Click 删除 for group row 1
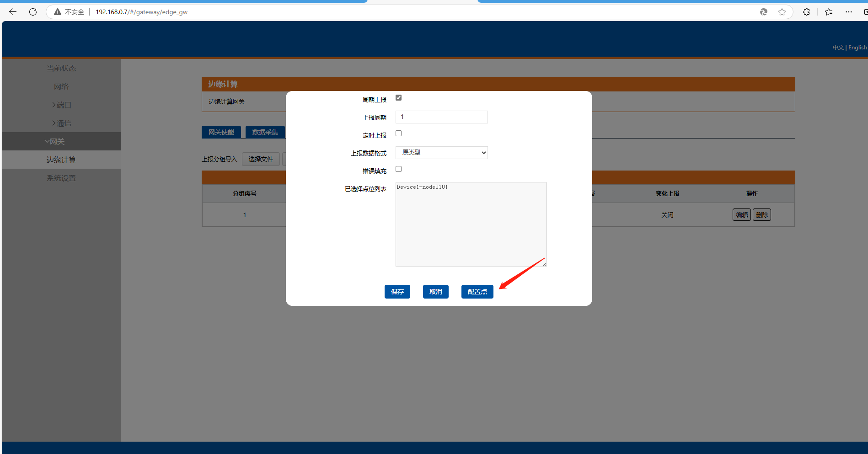 (762, 215)
